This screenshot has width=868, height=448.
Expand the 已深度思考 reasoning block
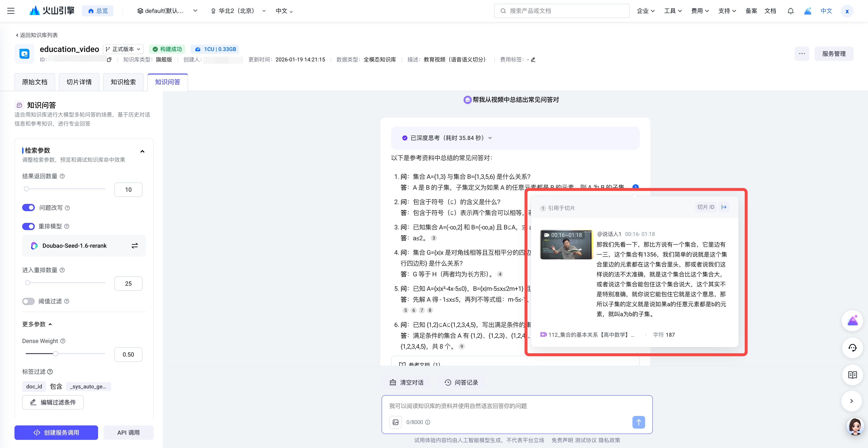tap(490, 138)
